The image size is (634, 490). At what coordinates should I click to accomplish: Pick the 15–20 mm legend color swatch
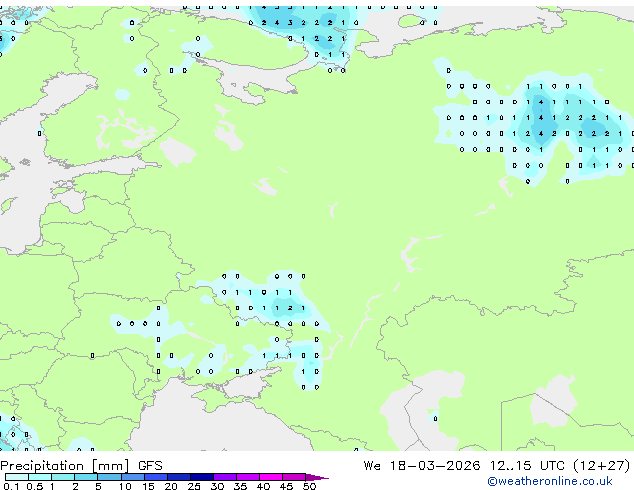[156, 477]
